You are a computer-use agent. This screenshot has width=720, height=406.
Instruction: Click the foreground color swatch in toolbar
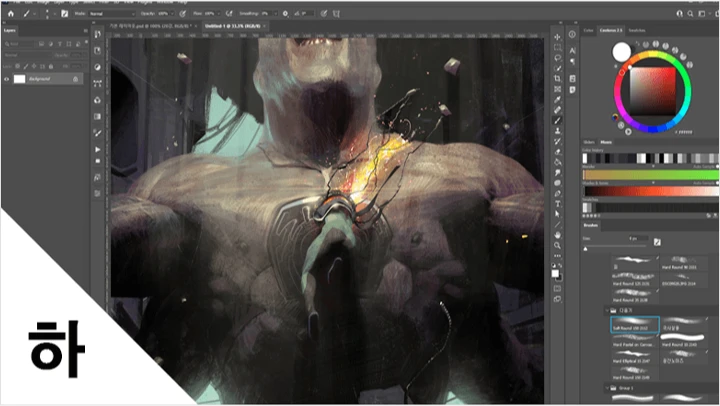pos(555,274)
